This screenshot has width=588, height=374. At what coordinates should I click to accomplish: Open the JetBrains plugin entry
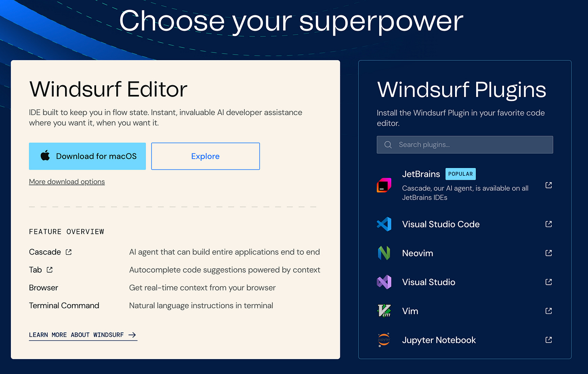(465, 185)
